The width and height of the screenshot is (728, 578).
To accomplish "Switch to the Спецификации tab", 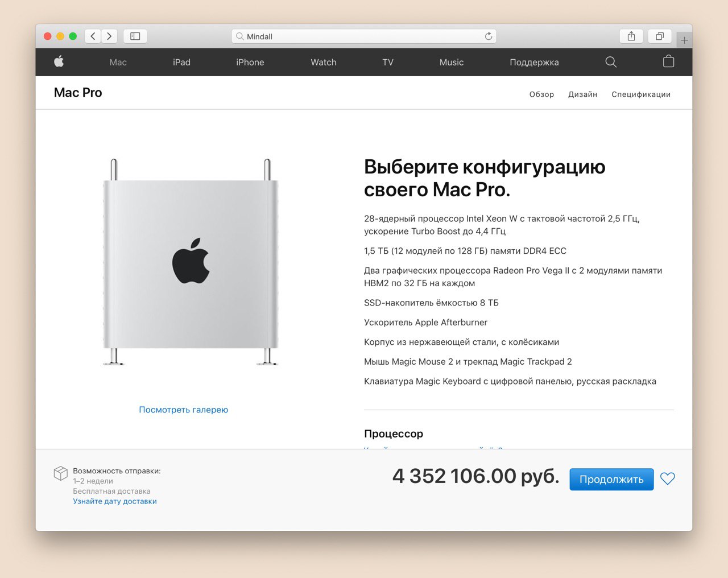I will pyautogui.click(x=641, y=94).
